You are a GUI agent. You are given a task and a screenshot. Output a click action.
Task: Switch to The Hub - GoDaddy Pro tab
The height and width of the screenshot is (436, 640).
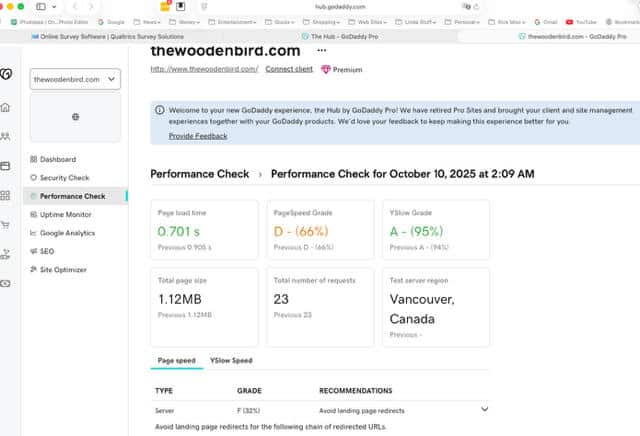click(340, 37)
